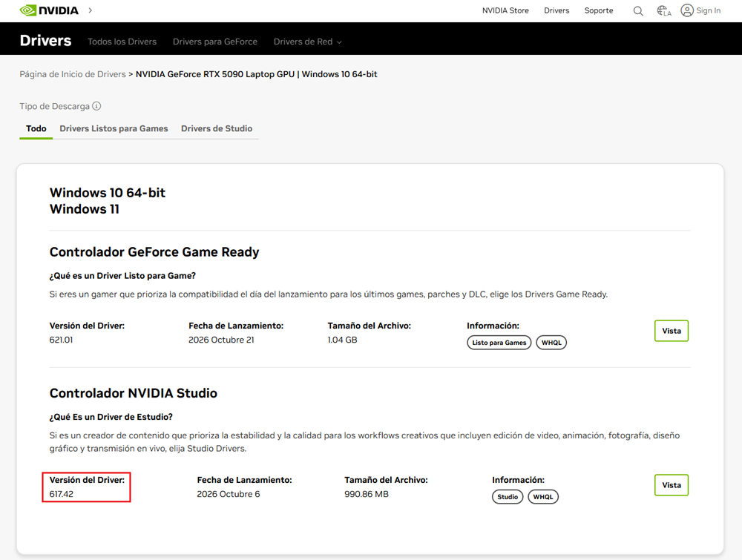Click Controlador NVIDIA Studio heading

tap(133, 393)
